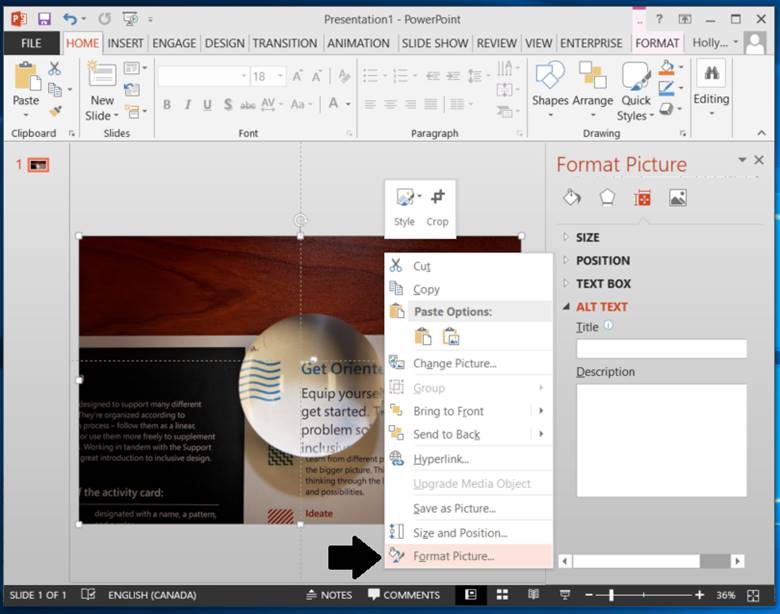Open COMMENTS from status bar
The width and height of the screenshot is (780, 614).
pos(404,595)
